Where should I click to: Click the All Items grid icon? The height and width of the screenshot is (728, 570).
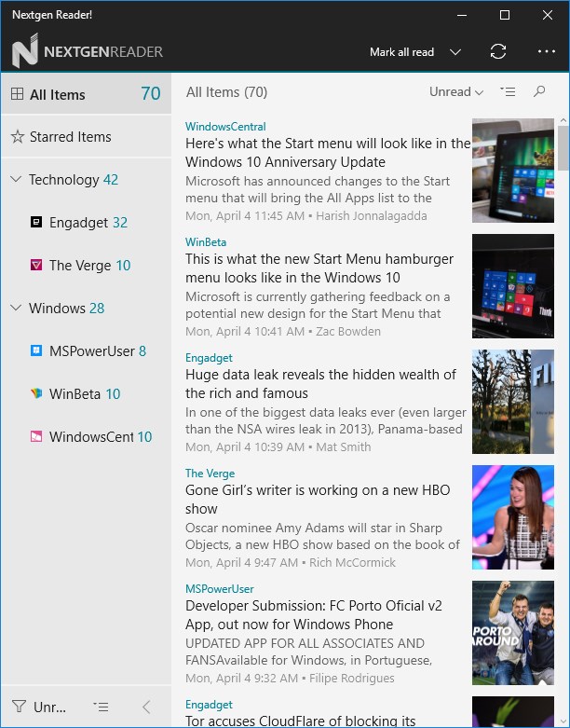point(17,94)
